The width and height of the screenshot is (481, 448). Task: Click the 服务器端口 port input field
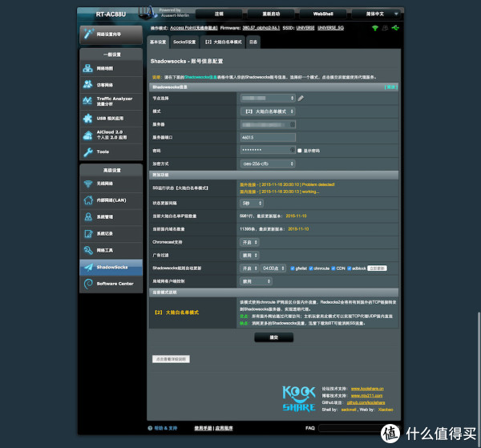268,137
